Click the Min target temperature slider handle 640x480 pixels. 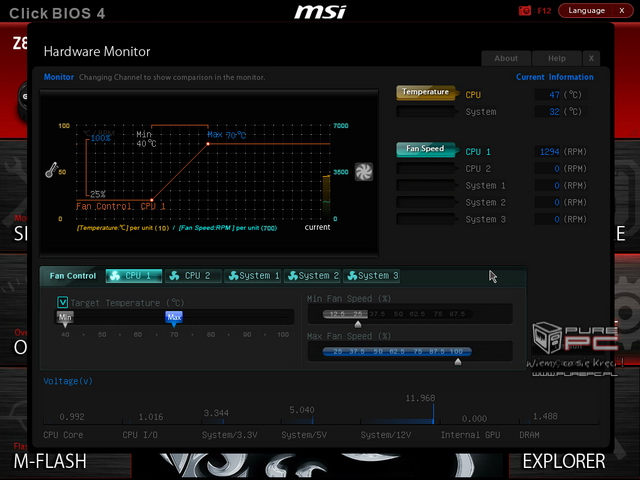click(65, 319)
